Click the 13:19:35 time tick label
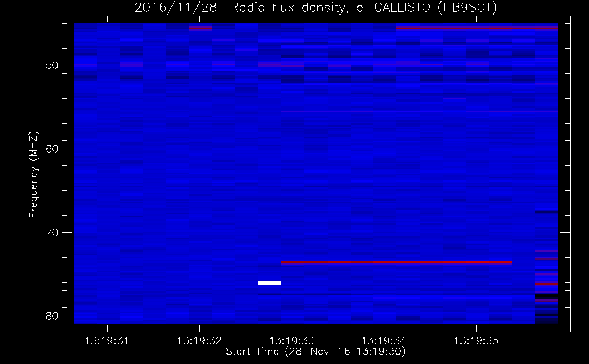 476,341
